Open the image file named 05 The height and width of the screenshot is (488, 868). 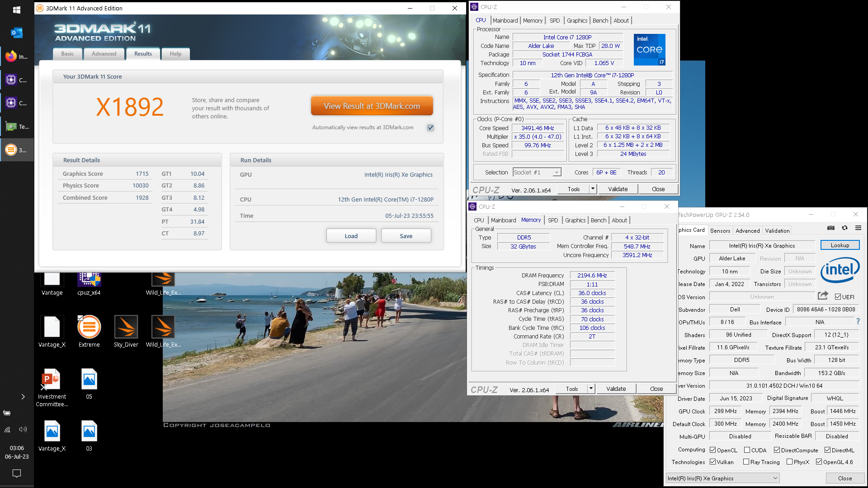[89, 384]
